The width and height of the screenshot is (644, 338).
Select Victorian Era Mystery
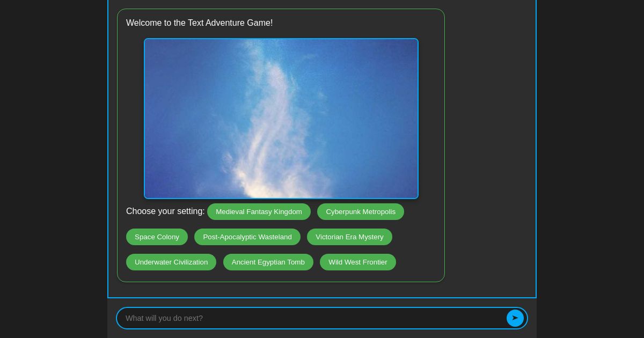pos(349,237)
